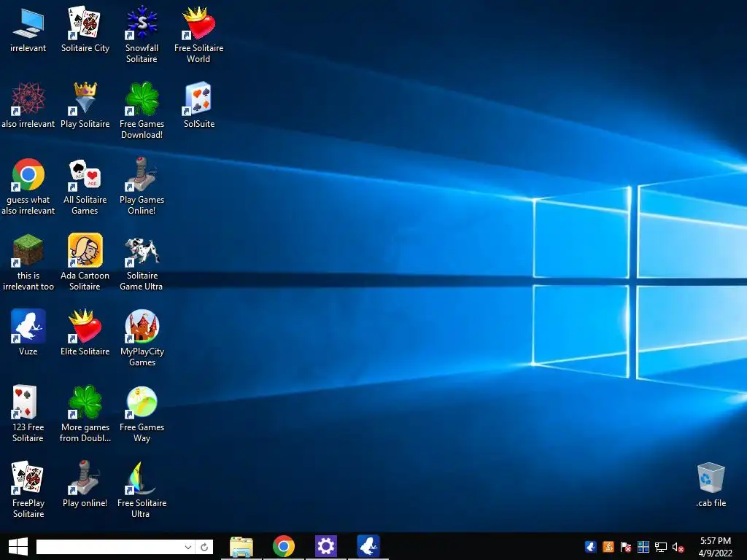Launch Chrome from the taskbar
Image resolution: width=747 pixels, height=560 pixels.
284,546
